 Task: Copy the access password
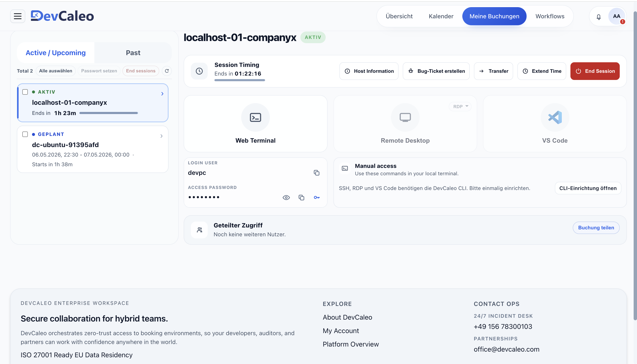click(x=301, y=198)
